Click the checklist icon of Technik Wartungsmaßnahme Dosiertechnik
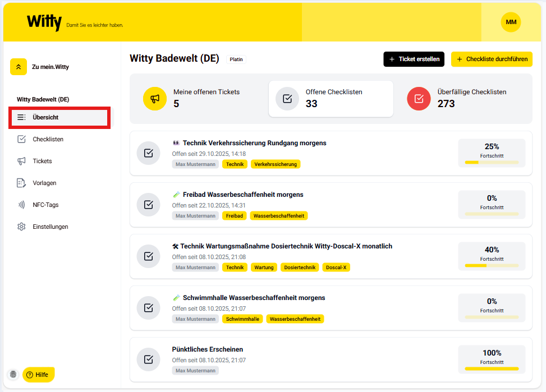Screen dimensions: 546x392 pos(148,256)
